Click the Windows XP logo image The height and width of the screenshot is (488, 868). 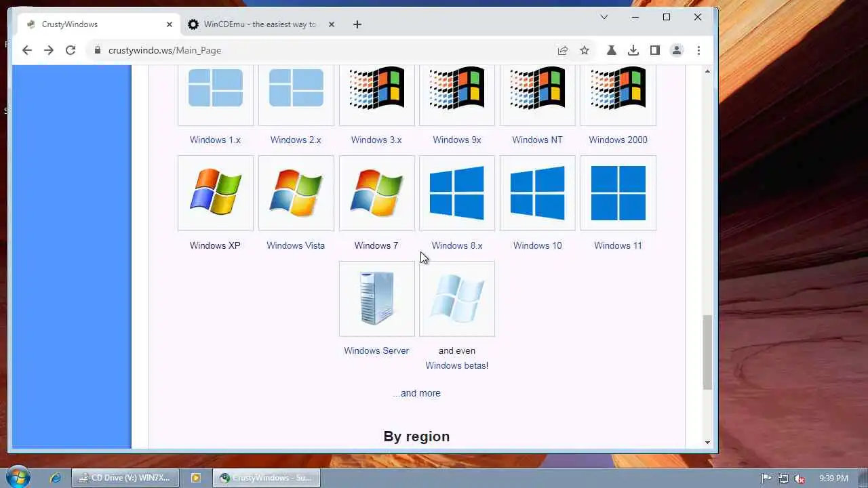coord(216,193)
